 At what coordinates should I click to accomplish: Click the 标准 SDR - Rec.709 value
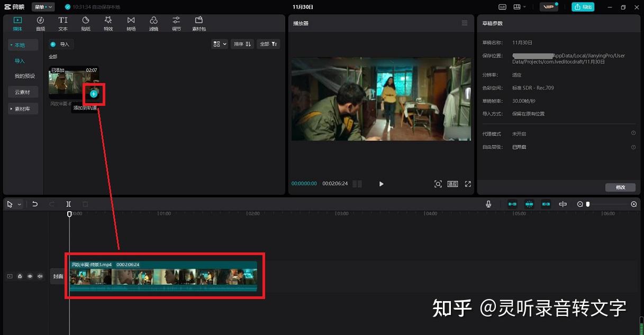point(533,88)
